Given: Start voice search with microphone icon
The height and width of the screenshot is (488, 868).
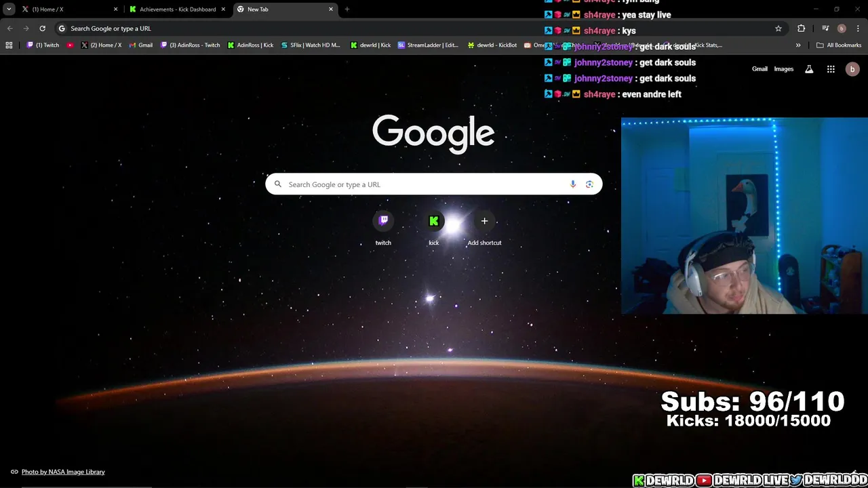Looking at the screenshot, I should tap(573, 184).
